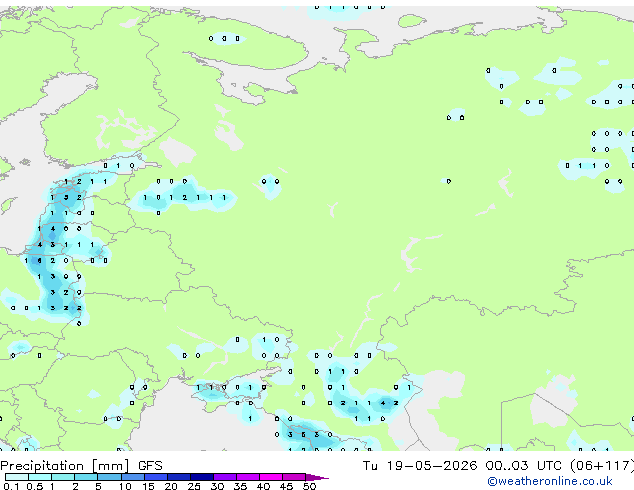Click the 'Tu 19-05-2026' date label
Screen dimensions: 634x490
(420, 466)
